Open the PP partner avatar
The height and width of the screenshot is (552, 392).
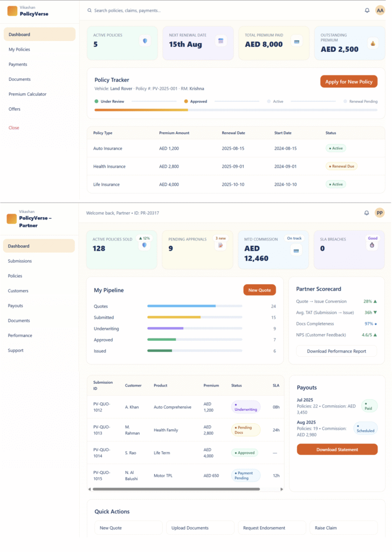coord(380,213)
